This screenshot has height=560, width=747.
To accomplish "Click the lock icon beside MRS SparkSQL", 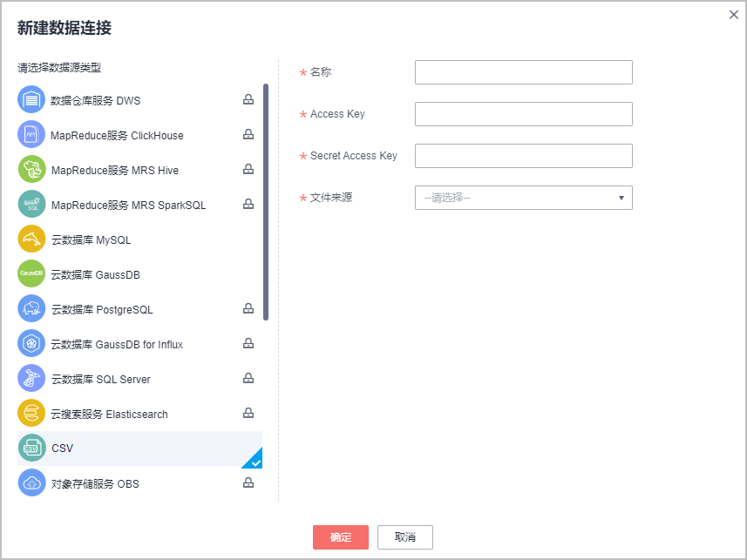I will pyautogui.click(x=248, y=204).
